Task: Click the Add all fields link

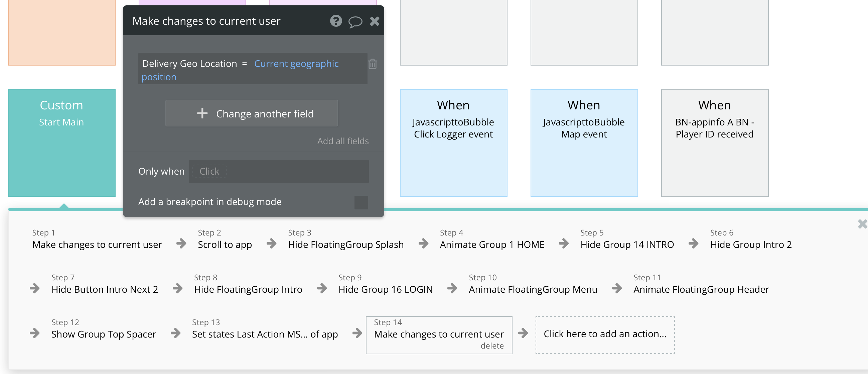Action: (343, 141)
